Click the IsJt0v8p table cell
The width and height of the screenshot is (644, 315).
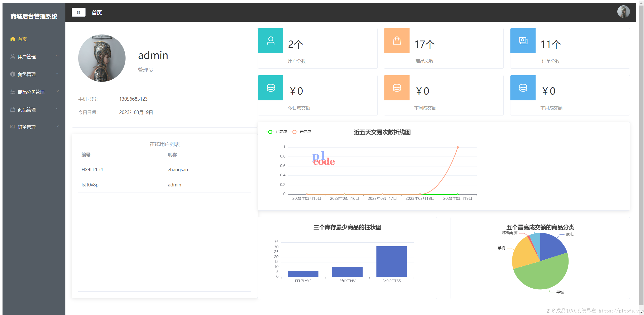[90, 185]
